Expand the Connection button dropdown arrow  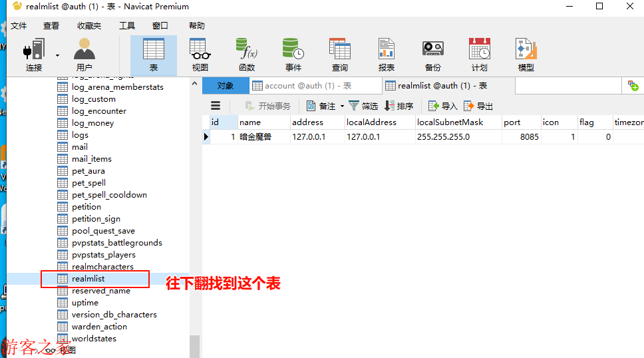click(x=57, y=55)
